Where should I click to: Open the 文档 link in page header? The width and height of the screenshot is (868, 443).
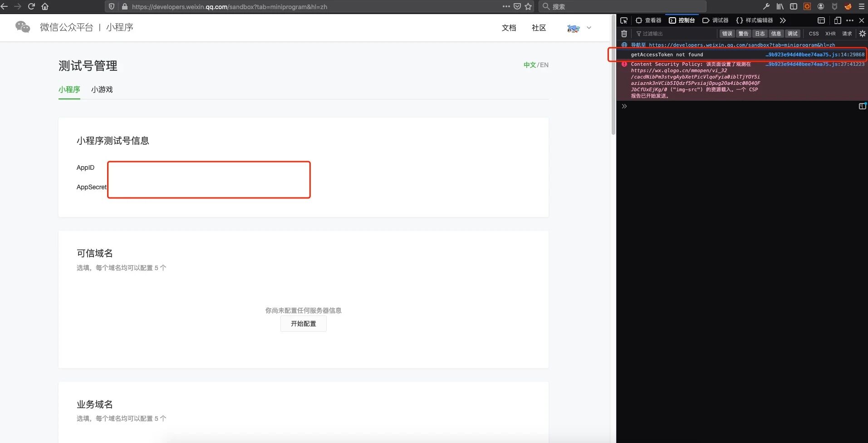(x=509, y=28)
